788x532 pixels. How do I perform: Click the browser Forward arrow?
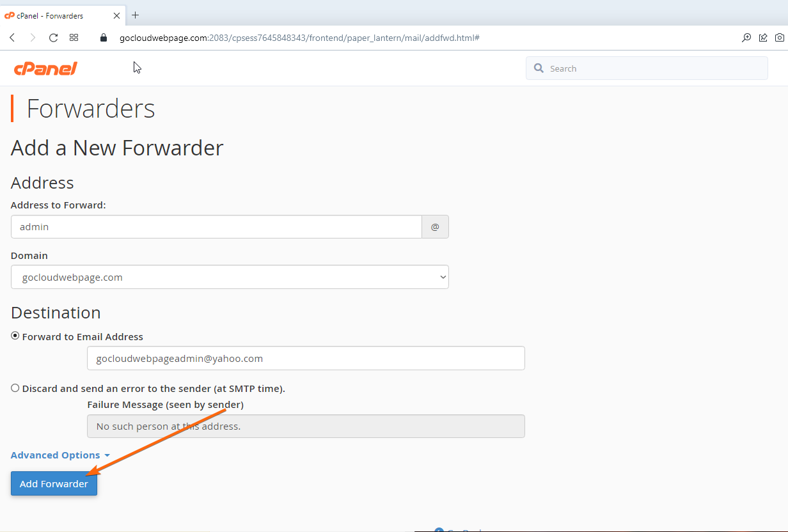(33, 38)
